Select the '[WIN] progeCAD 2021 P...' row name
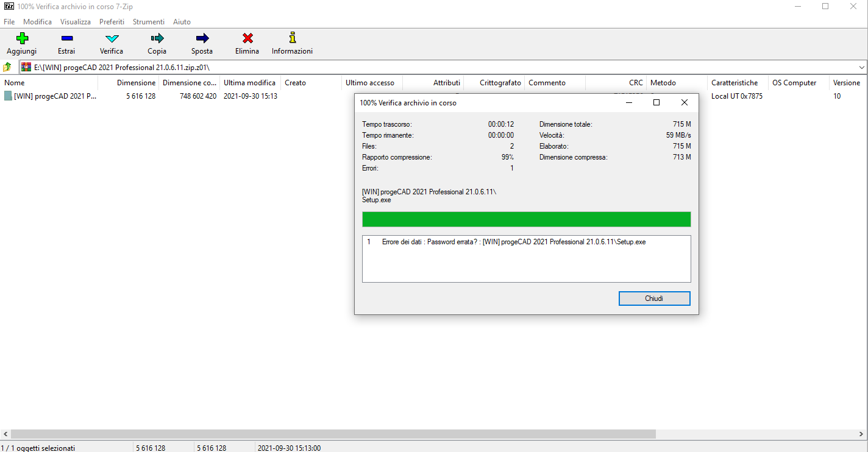The height and width of the screenshot is (452, 868). (55, 96)
